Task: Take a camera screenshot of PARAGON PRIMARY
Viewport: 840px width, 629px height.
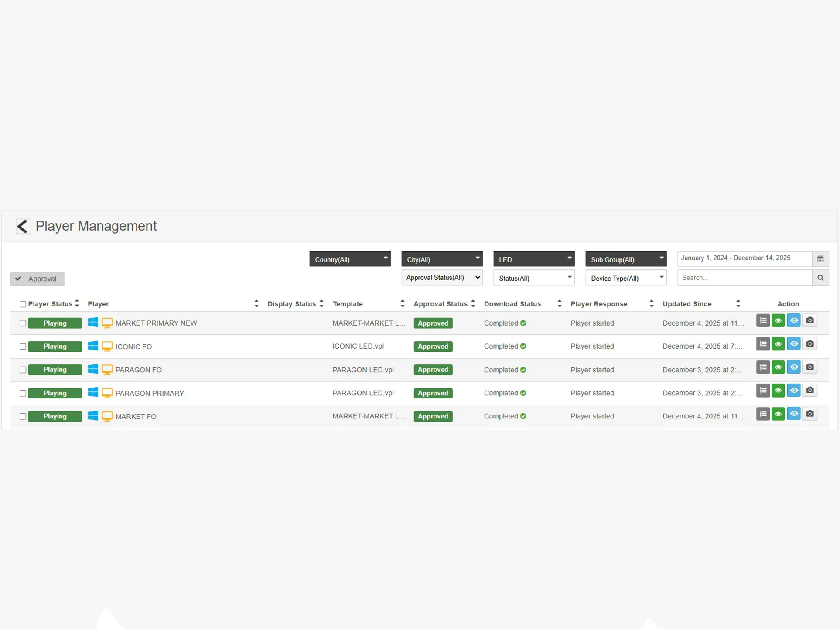Action: coord(809,391)
